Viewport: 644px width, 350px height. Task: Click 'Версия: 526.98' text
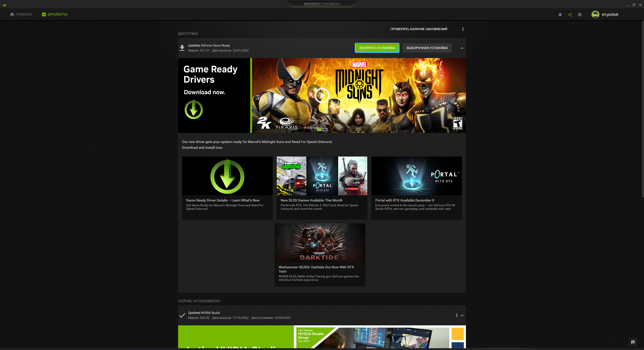tap(199, 318)
